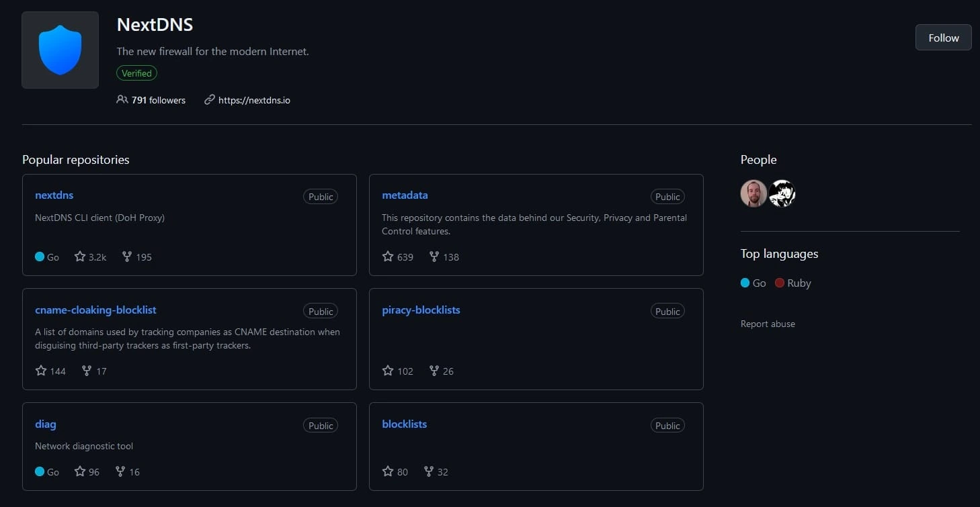Image resolution: width=980 pixels, height=507 pixels.
Task: View forks of piracy-blocklists repo
Action: pos(441,371)
